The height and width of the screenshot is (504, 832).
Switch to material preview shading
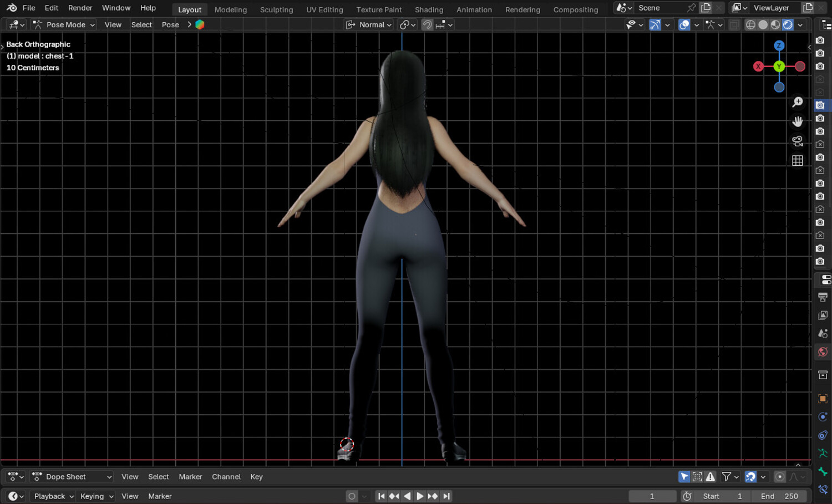pos(775,25)
